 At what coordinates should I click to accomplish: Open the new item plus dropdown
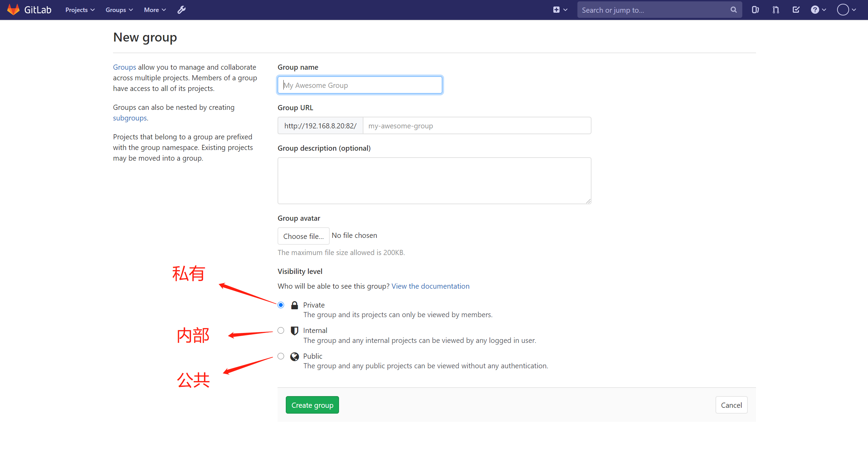[x=560, y=10]
